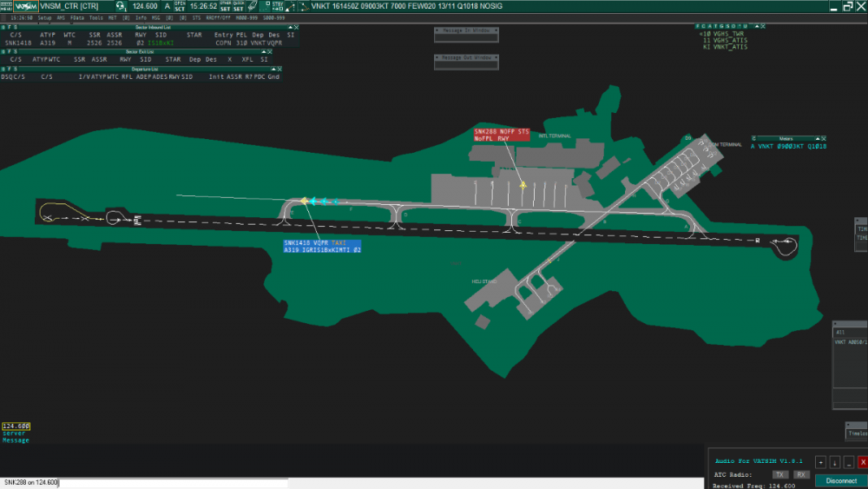Toggle the RX radio button
Image resolution: width=868 pixels, height=489 pixels.
point(801,475)
